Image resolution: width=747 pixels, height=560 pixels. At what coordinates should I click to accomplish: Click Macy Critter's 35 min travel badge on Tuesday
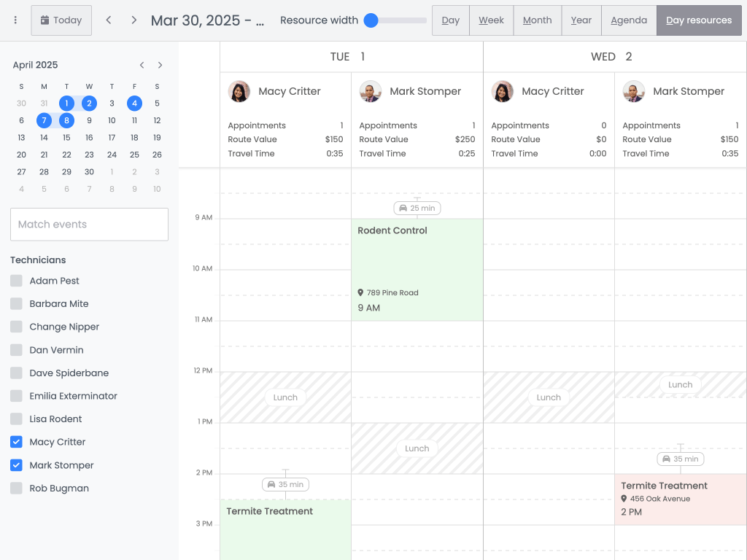pos(286,484)
